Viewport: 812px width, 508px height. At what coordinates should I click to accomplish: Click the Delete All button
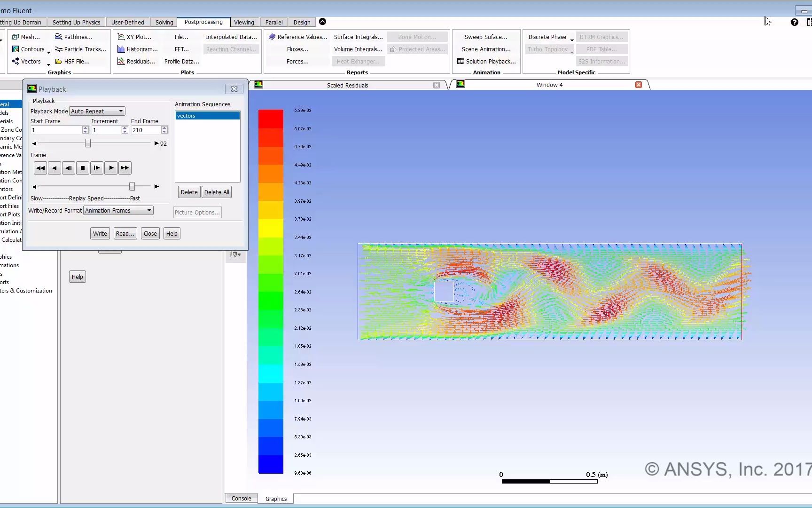216,192
